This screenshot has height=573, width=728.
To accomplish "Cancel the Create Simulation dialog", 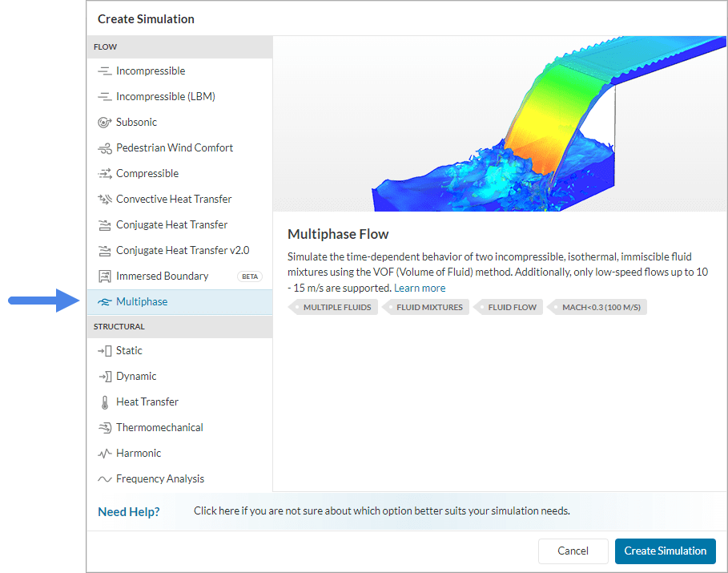I will (x=573, y=551).
